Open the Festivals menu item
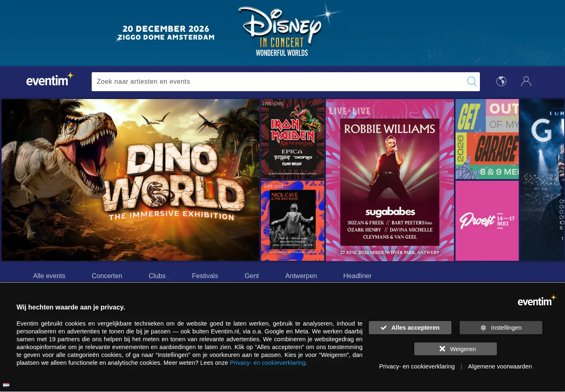Image resolution: width=565 pixels, height=392 pixels. pyautogui.click(x=205, y=276)
